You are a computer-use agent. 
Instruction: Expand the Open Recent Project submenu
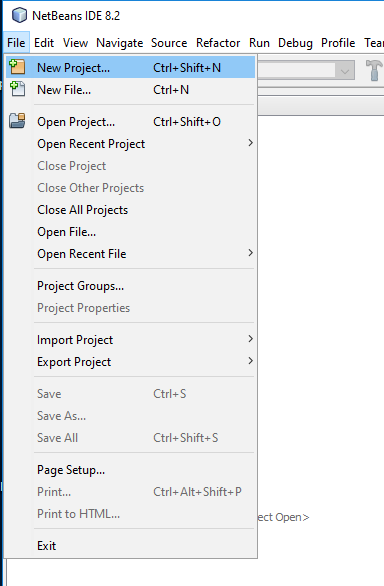(251, 143)
